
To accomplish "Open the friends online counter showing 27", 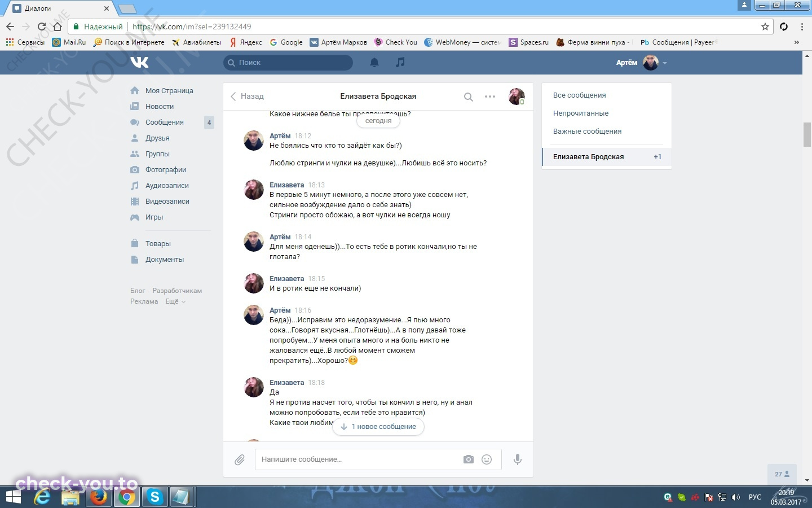I will pyautogui.click(x=782, y=474).
